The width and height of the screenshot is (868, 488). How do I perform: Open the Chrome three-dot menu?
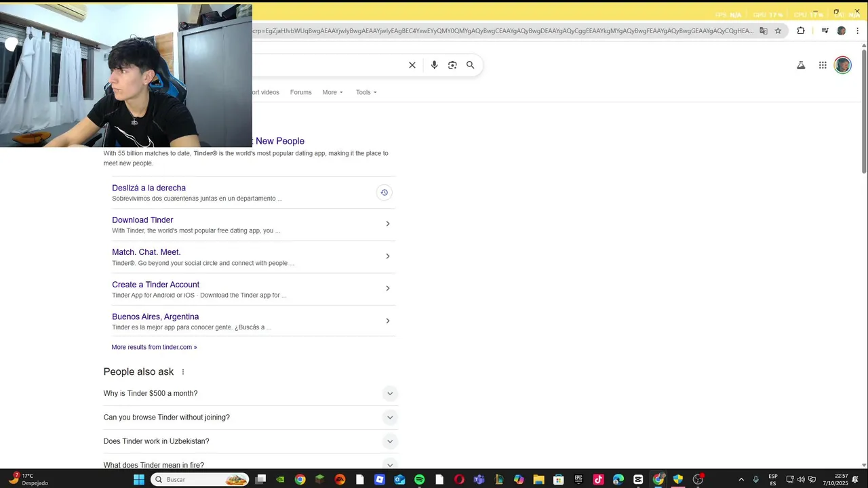[858, 30]
